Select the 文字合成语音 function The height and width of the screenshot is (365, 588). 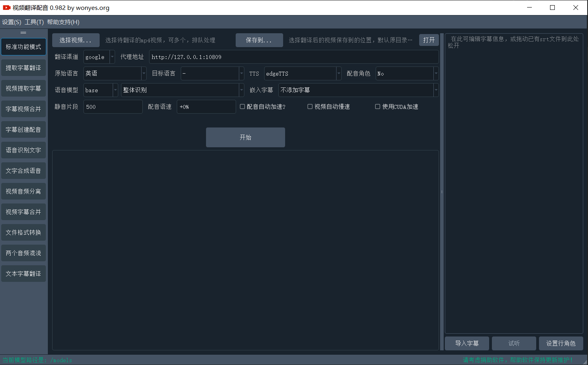(23, 171)
